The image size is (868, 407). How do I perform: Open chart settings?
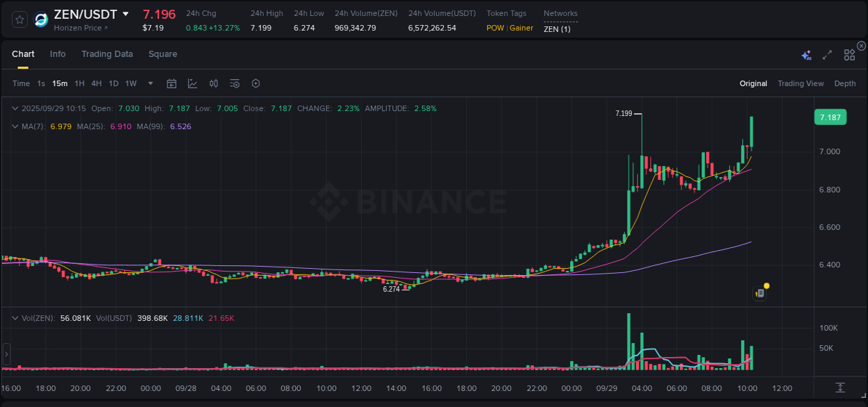tap(256, 83)
